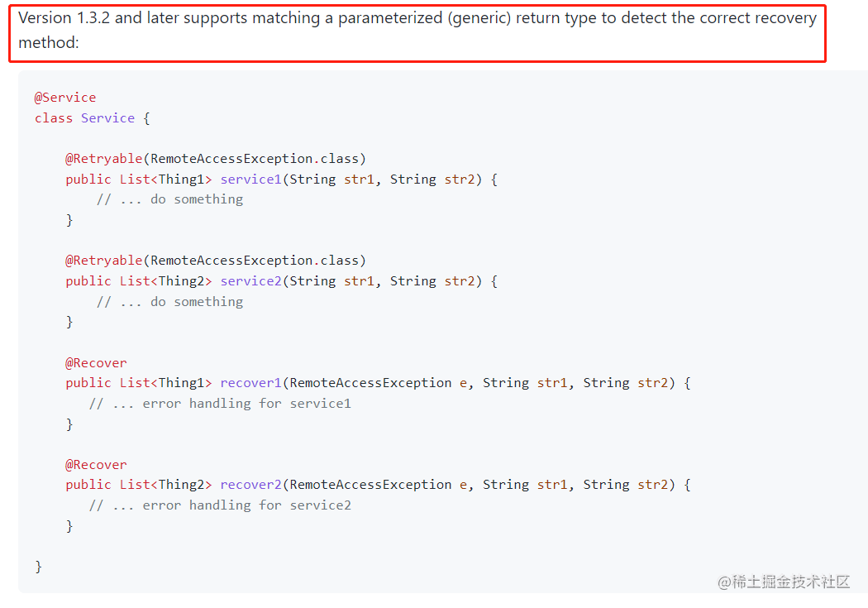This screenshot has height=608, width=868.
Task: Click the recover1 method name
Action: tap(250, 383)
